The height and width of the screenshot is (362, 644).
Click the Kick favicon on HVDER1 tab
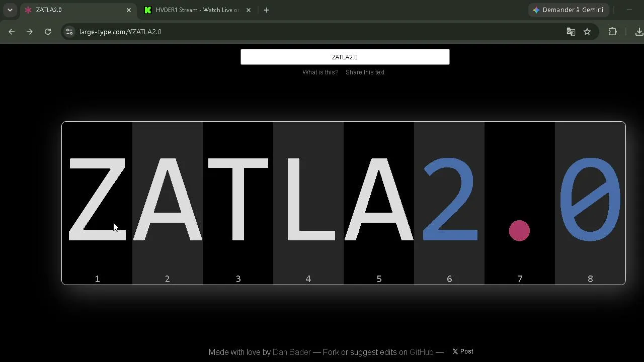(x=148, y=10)
